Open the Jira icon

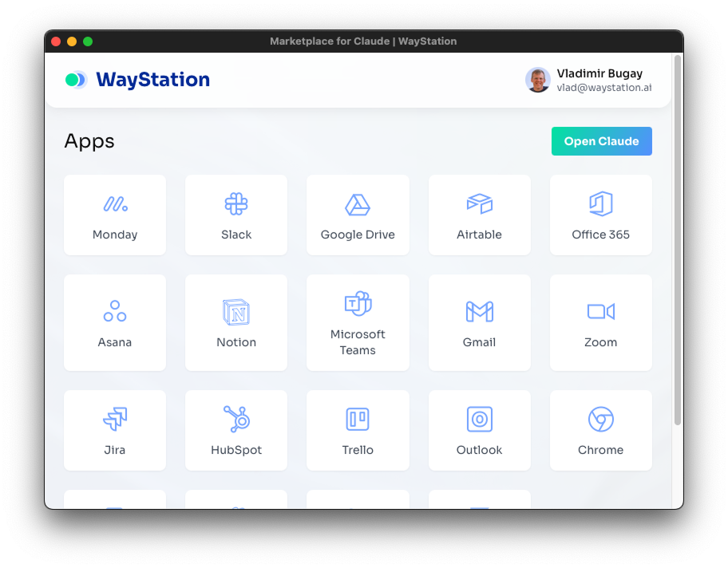pos(115,419)
